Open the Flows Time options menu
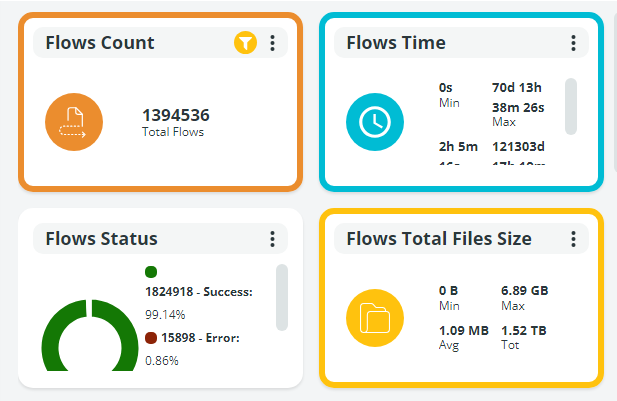 (x=573, y=43)
